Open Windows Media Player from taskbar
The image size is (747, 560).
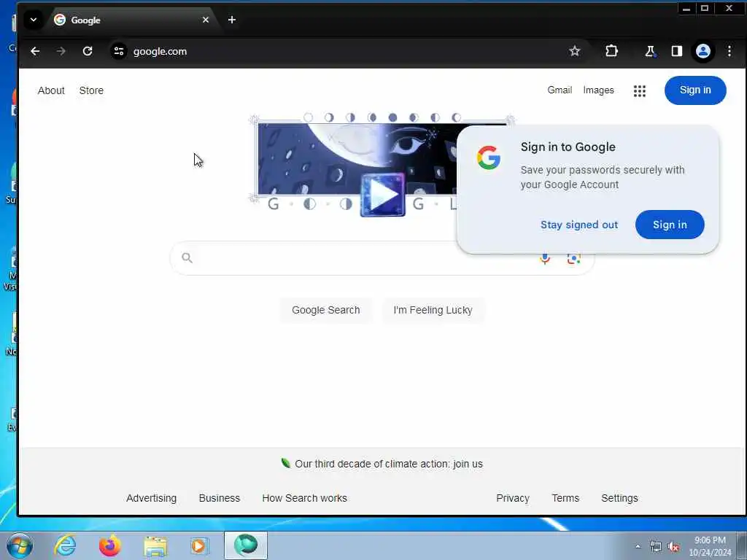(x=199, y=546)
